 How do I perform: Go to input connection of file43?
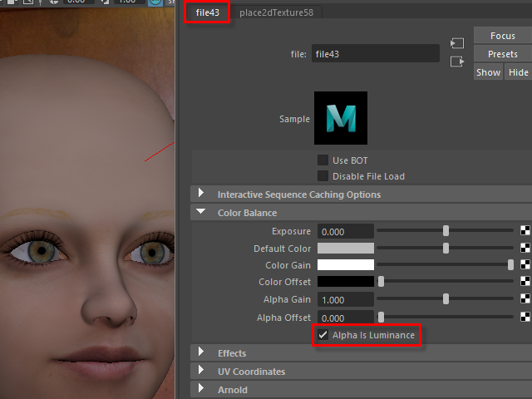tap(456, 43)
